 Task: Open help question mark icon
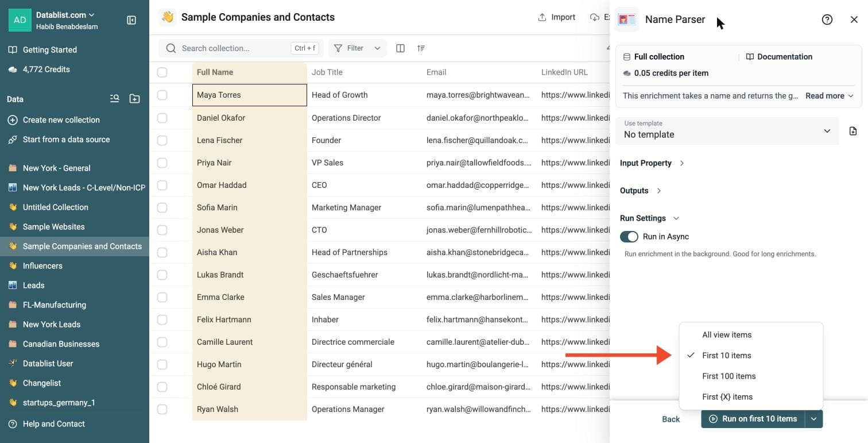click(x=827, y=20)
